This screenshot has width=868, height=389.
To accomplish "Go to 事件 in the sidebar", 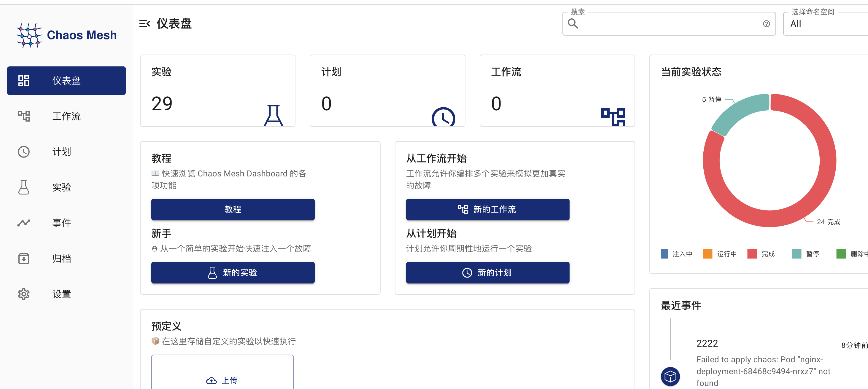I will click(61, 223).
